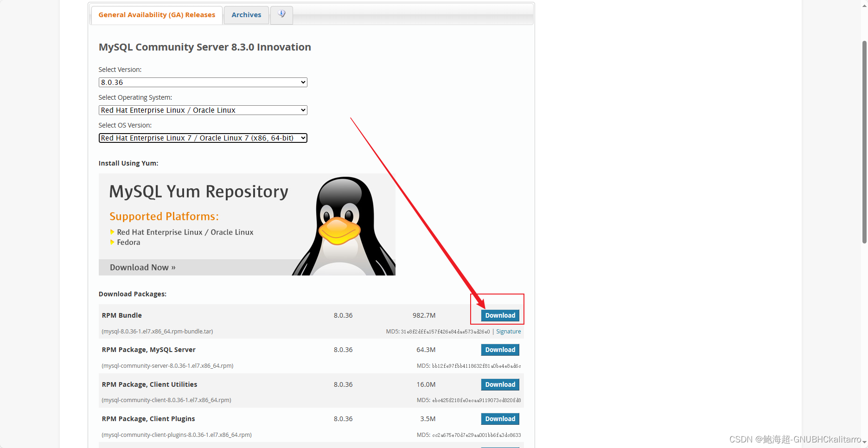Click the Download Packages: label
868x448 pixels.
pos(133,294)
